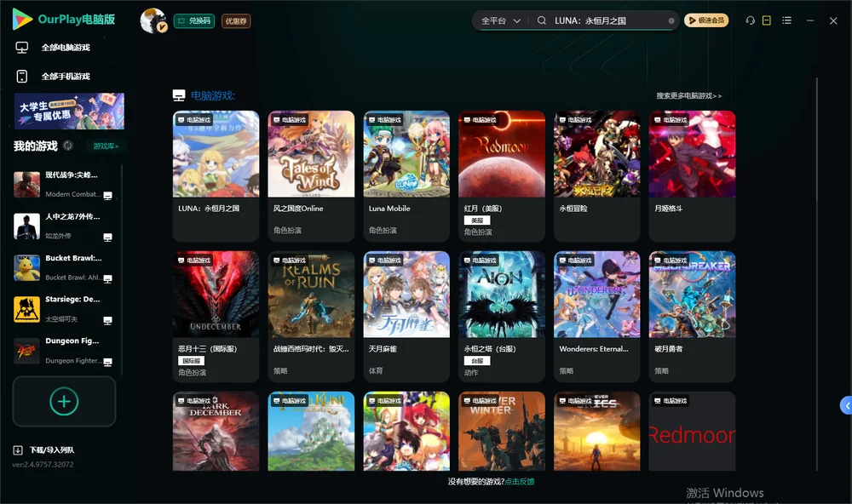This screenshot has height=504, width=852.
Task: Open the 月姬格斗 game card
Action: 692,176
